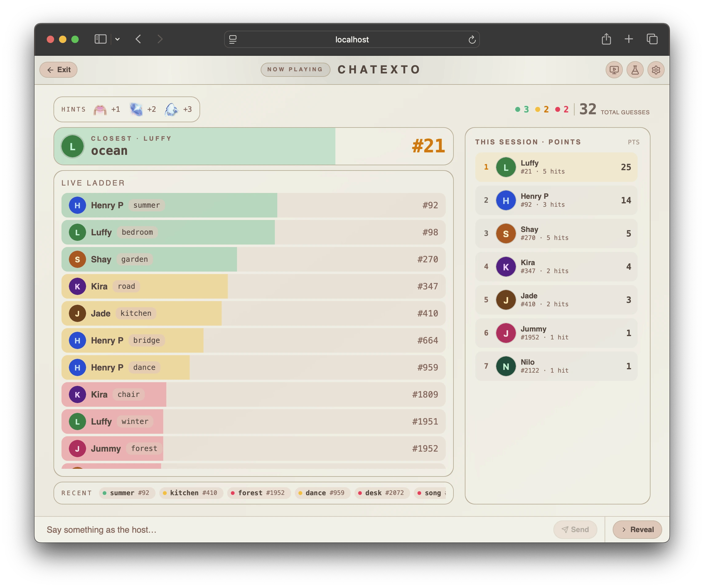
Task: Click the Jummy forest ladder entry
Action: point(253,449)
